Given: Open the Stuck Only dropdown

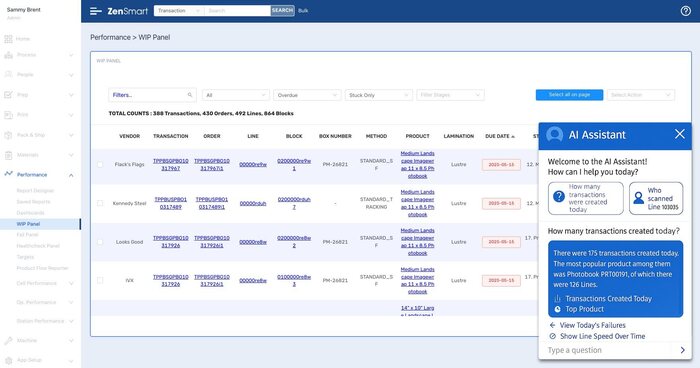Looking at the screenshot, I should (x=379, y=95).
